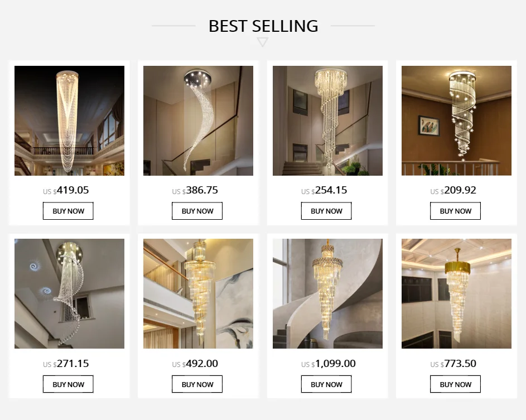This screenshot has height=420, width=526.
Task: Click the BEST SELLING section heading
Action: [x=263, y=26]
